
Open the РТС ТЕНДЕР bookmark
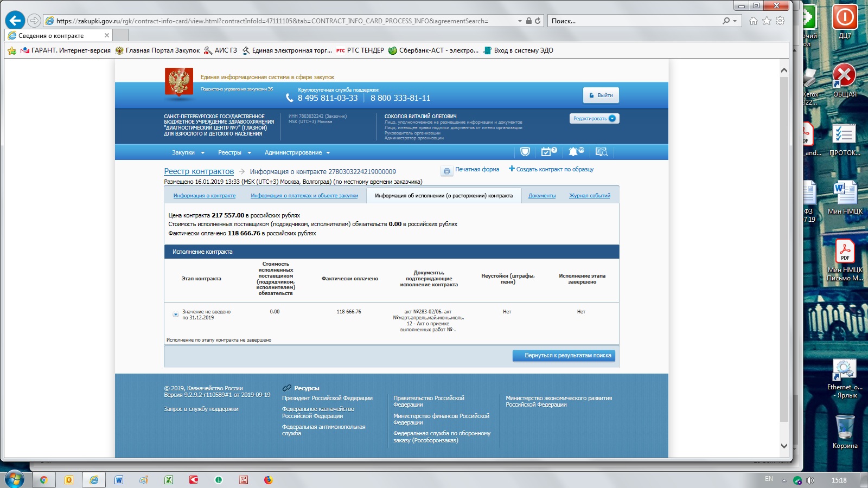(360, 50)
